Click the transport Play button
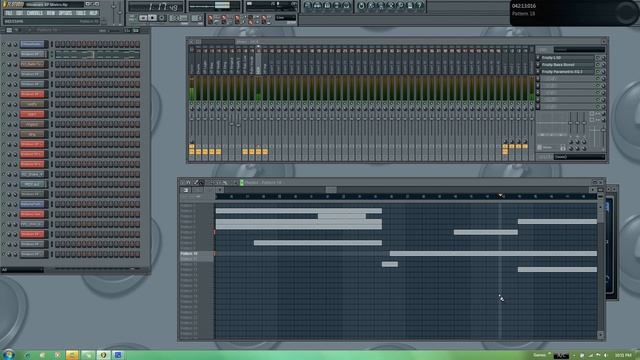640x360 pixels. coord(143,18)
